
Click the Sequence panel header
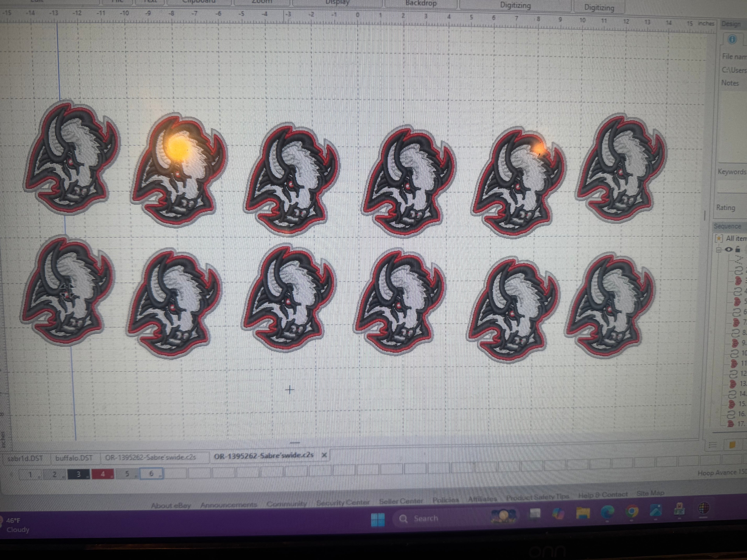[x=729, y=226]
